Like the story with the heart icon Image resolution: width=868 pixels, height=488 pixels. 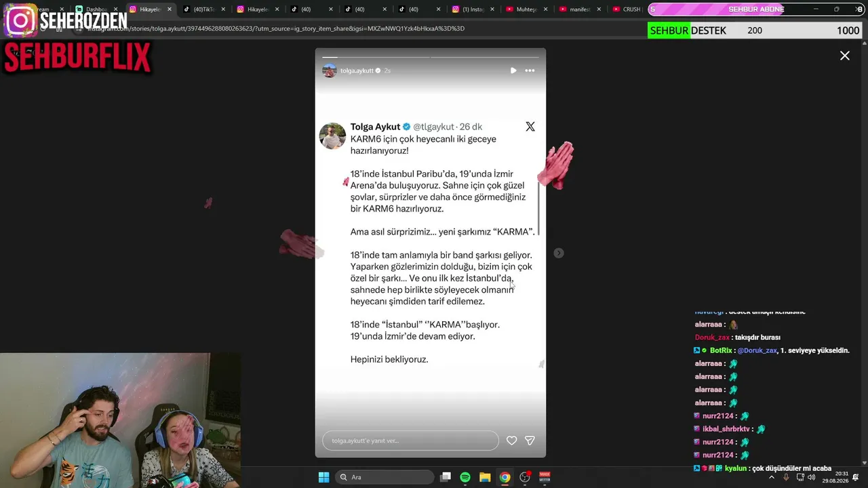click(x=511, y=441)
